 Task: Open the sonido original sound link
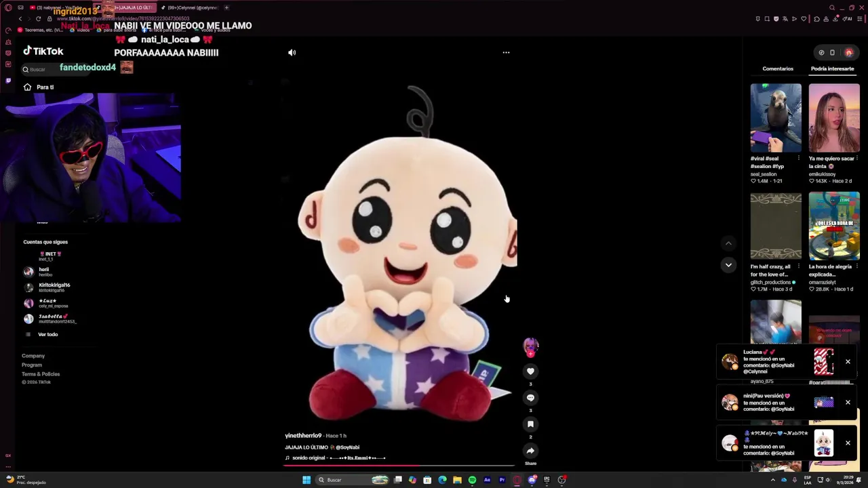[336, 458]
